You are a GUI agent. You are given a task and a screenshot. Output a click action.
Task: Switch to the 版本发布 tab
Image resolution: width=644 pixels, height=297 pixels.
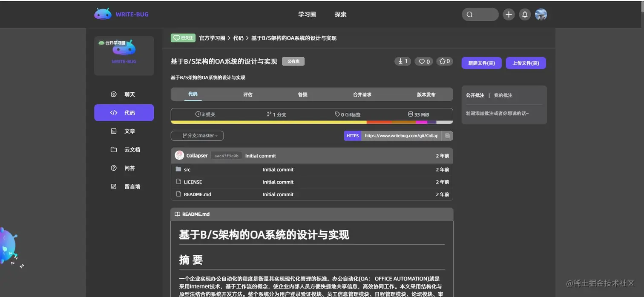(x=426, y=94)
